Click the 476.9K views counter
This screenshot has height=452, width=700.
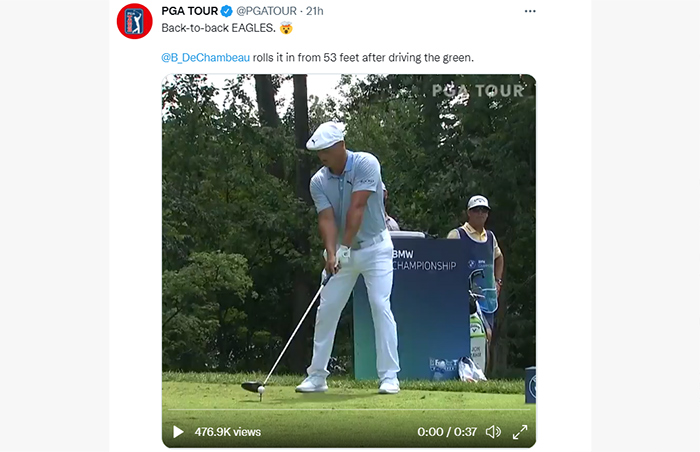coord(228,432)
